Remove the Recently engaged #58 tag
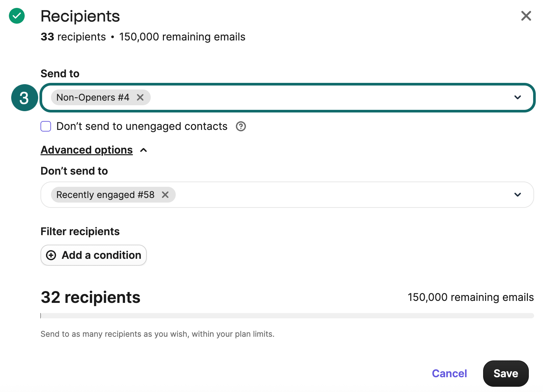Viewport: 543px width, 392px height. (165, 195)
